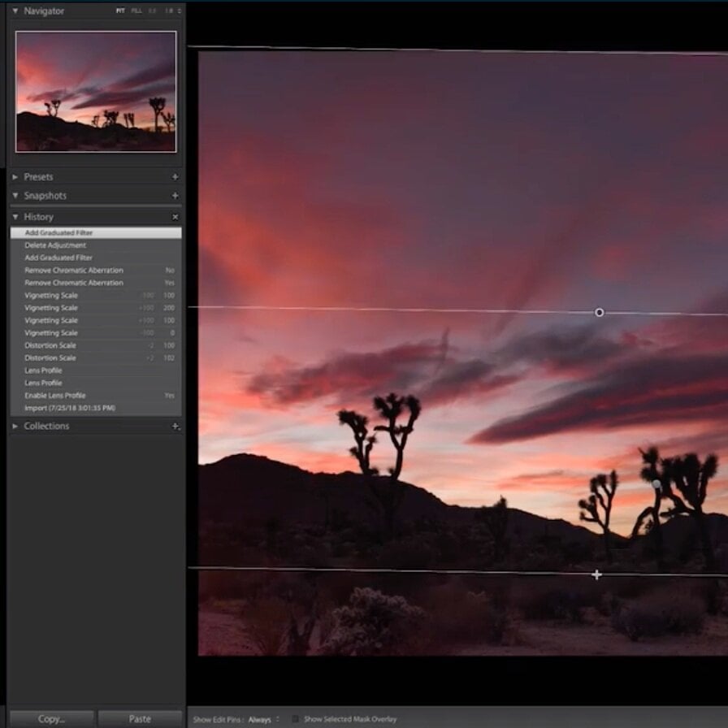Open the Show Edit Pins dropdown
This screenshot has width=728, height=728.
[262, 719]
